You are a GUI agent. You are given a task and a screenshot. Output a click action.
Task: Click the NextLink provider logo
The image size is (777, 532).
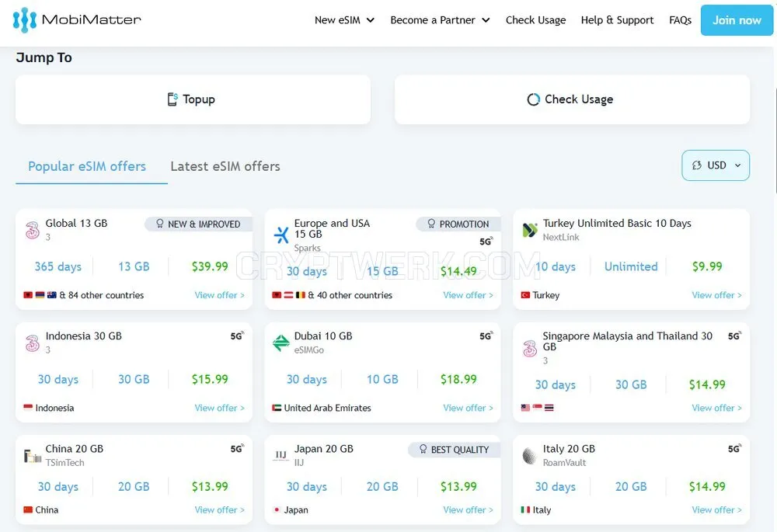point(530,230)
